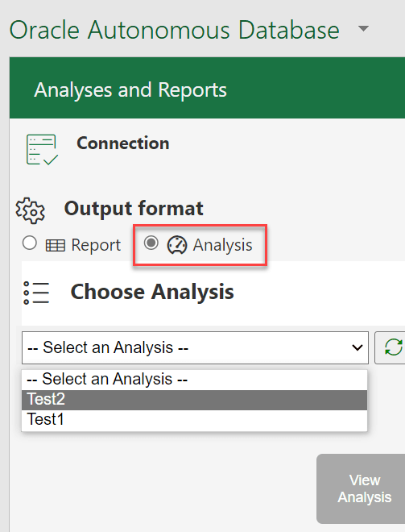Image resolution: width=405 pixels, height=532 pixels.
Task: Pick Test1 from the analysis list
Action: tap(194, 419)
